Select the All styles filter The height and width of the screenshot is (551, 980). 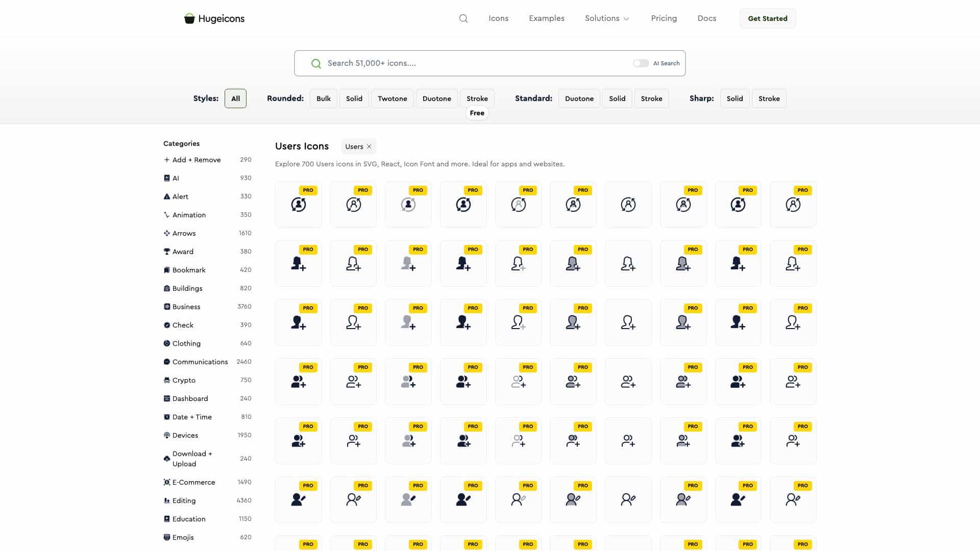(235, 98)
